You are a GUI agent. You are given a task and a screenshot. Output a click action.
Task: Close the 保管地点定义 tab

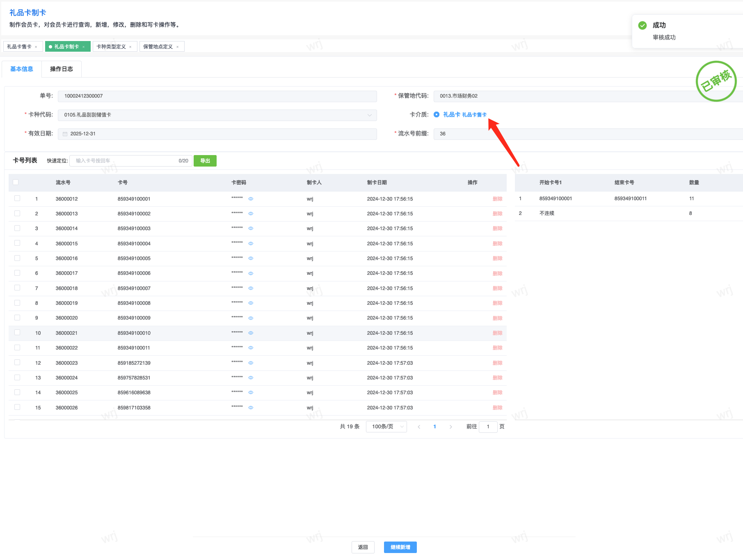(178, 47)
